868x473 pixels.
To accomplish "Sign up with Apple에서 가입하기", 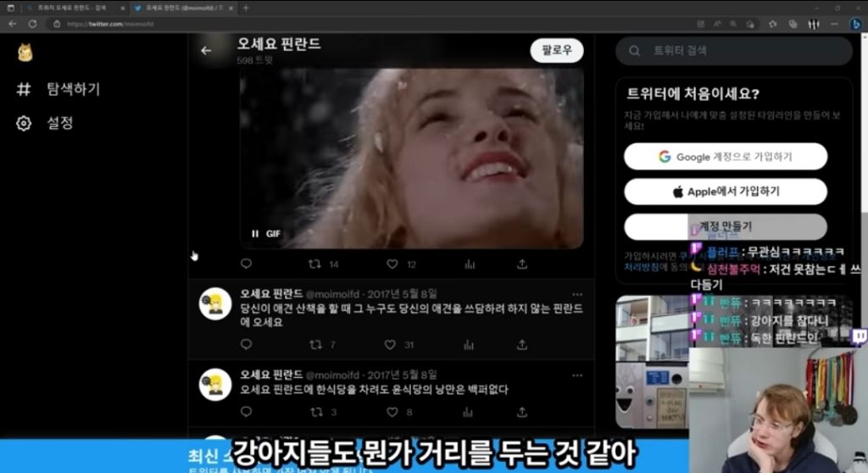I will (726, 192).
